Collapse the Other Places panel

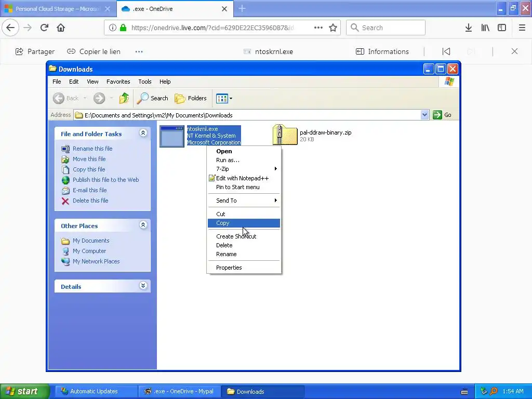(x=143, y=225)
